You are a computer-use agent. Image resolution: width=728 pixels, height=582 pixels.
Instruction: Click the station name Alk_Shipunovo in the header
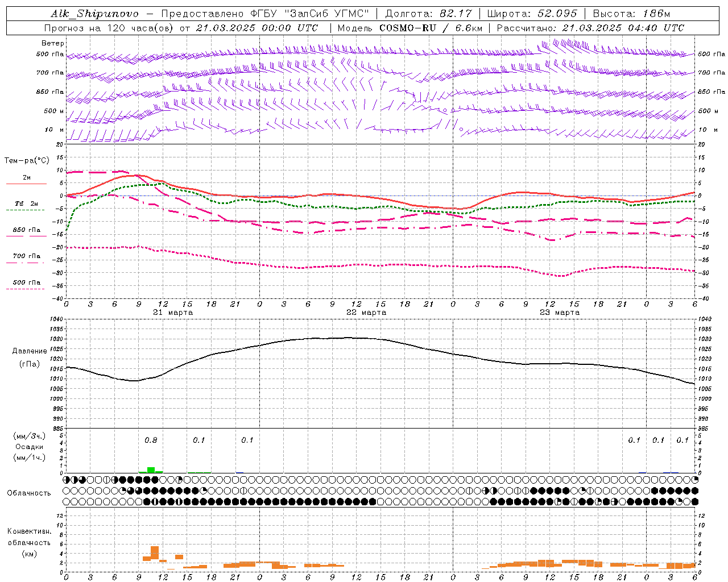(x=94, y=14)
